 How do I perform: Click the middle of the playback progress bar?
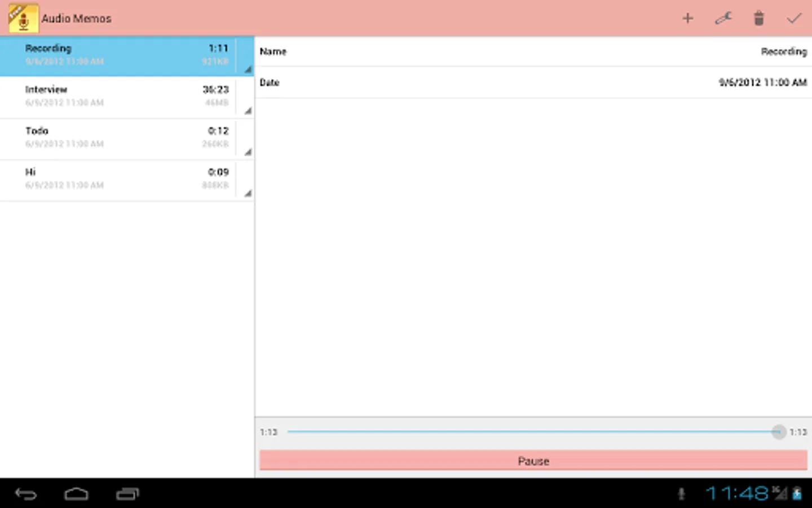(x=533, y=432)
